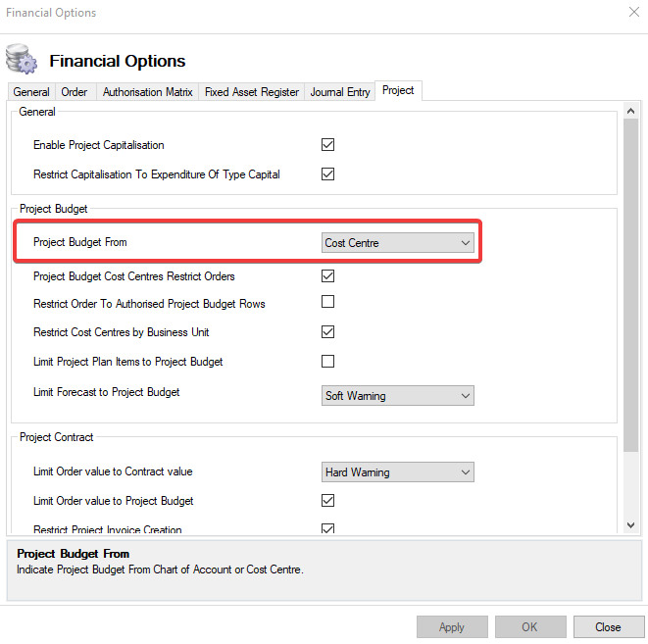Click the Close button at bottom
This screenshot has height=644, width=648.
608,627
